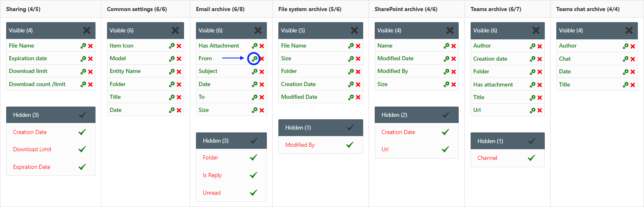Viewport: 644px width, 207px height.
Task: Make hidden Modified By visible in File system archive
Action: (x=350, y=145)
